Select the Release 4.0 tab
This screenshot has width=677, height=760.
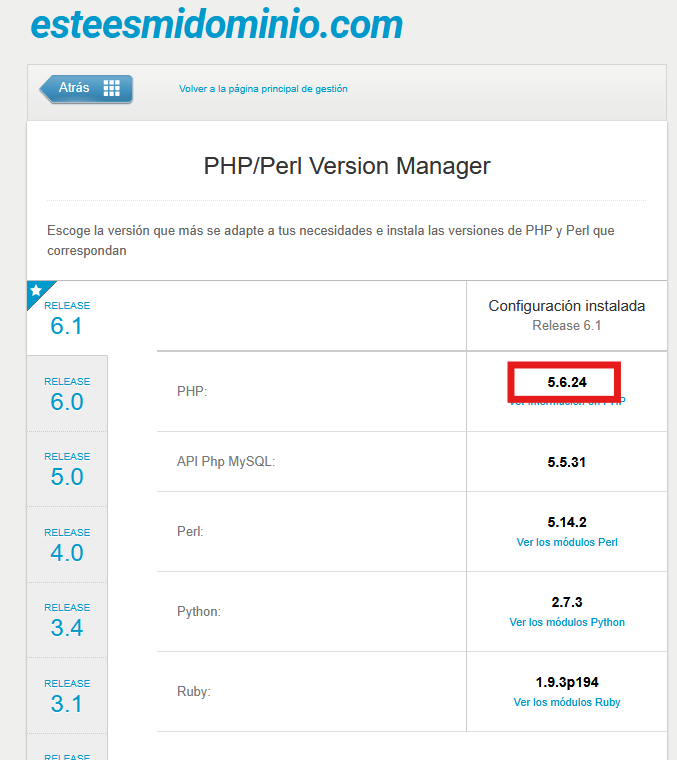coord(67,544)
